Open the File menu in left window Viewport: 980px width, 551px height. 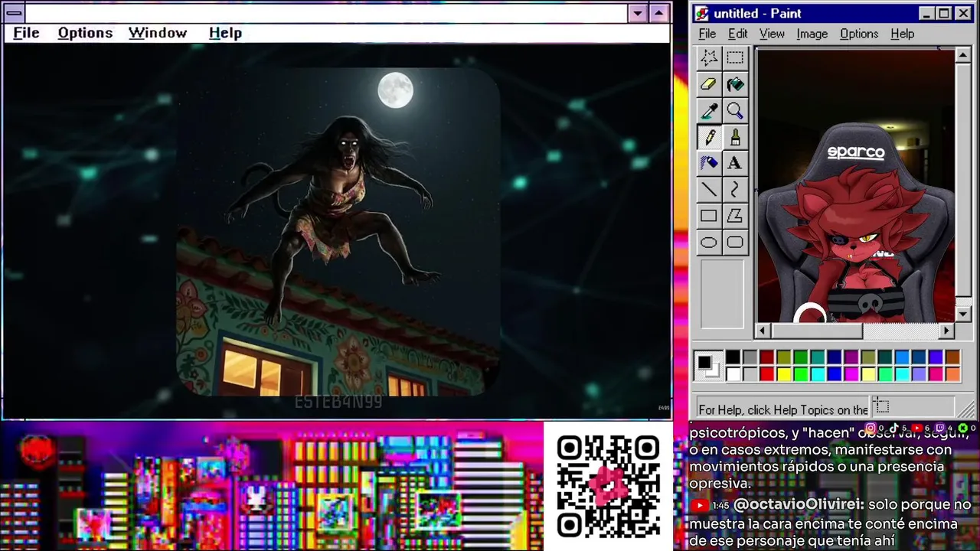[26, 33]
